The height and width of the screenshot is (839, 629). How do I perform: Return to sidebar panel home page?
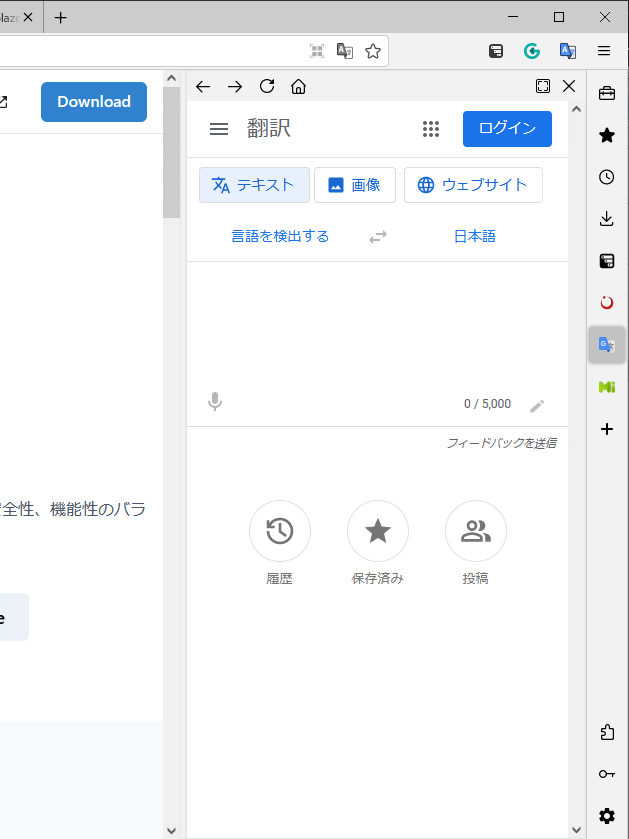(x=298, y=86)
